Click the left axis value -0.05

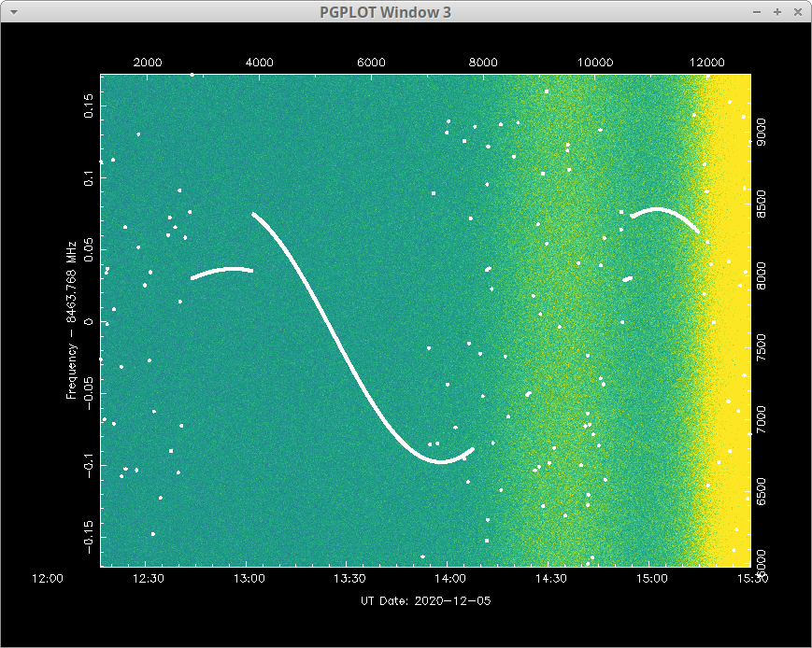point(89,393)
